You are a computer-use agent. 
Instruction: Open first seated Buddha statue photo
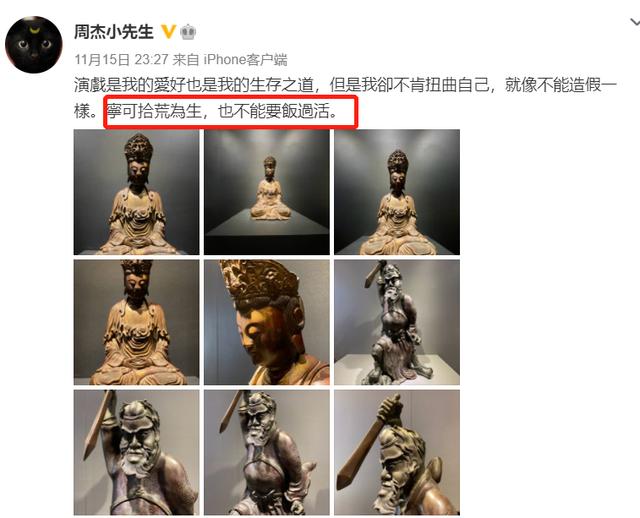coord(136,192)
